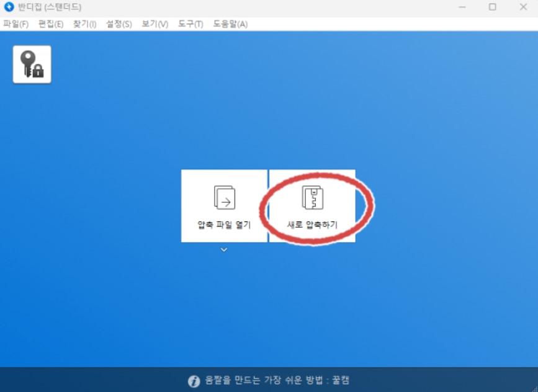Click the key and lock password icon
Viewport: 538px width, 392px height.
click(x=32, y=65)
